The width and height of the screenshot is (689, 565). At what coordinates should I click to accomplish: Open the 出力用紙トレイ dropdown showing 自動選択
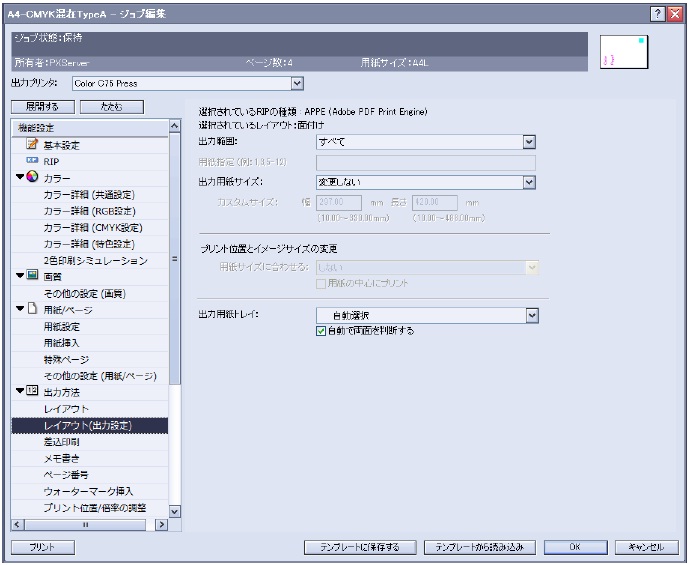coord(532,316)
